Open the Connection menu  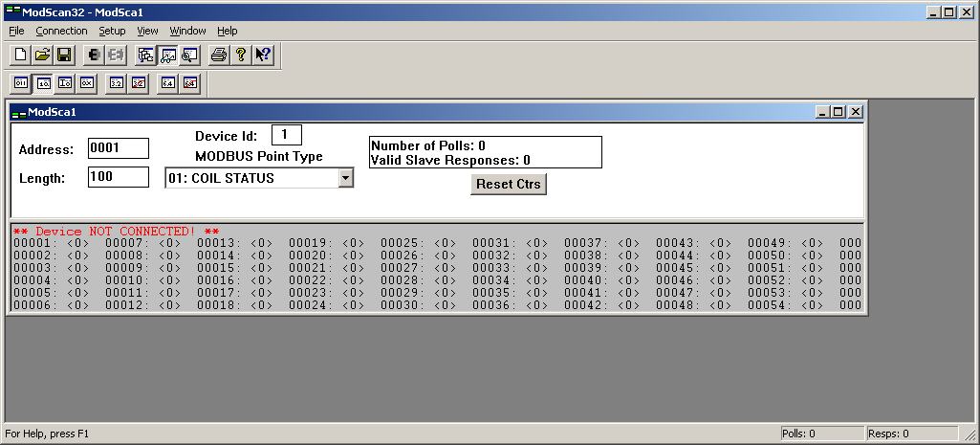pos(61,31)
